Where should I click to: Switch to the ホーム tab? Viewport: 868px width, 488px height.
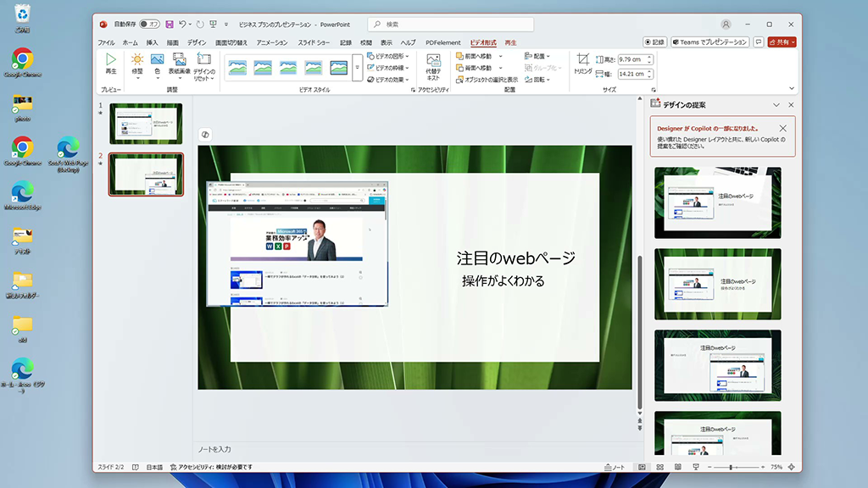[130, 42]
